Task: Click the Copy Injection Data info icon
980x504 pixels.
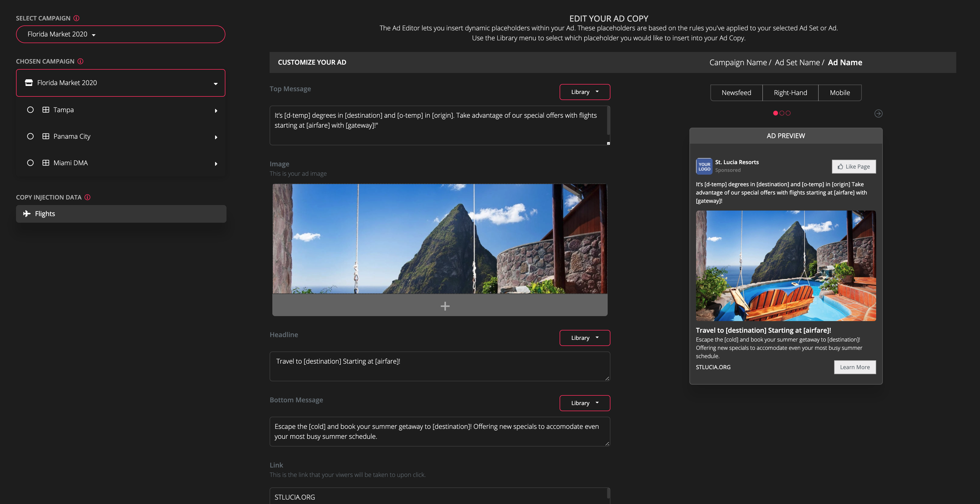Action: pyautogui.click(x=88, y=197)
